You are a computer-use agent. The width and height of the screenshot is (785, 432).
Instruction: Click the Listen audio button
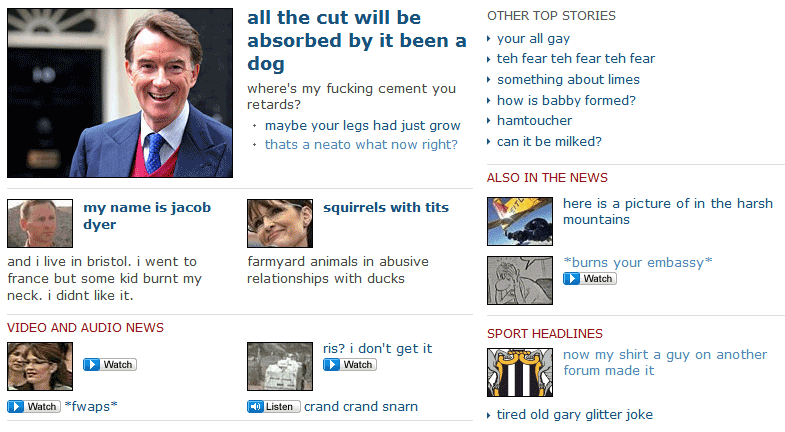click(273, 406)
